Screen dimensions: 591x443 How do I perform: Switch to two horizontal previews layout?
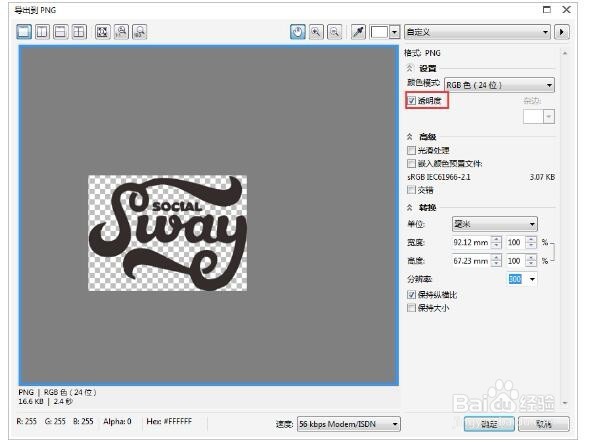point(60,32)
